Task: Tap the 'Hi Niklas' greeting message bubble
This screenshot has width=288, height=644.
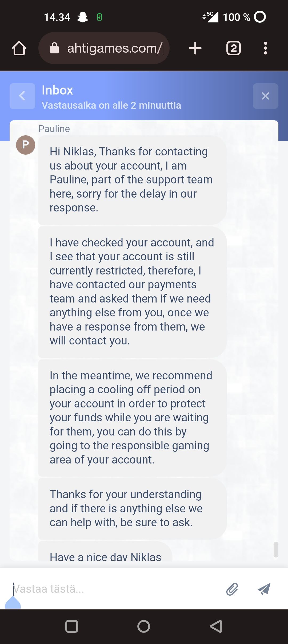Action: click(132, 179)
